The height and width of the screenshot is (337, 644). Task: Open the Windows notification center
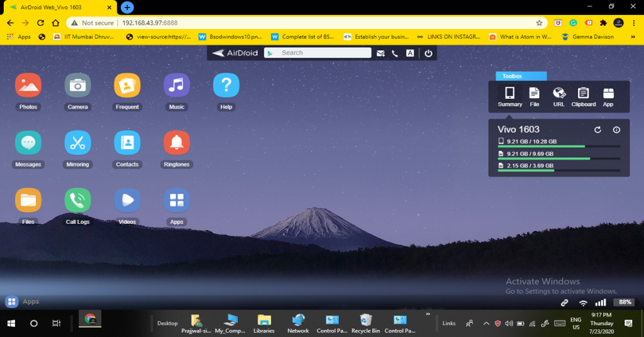pyautogui.click(x=628, y=323)
